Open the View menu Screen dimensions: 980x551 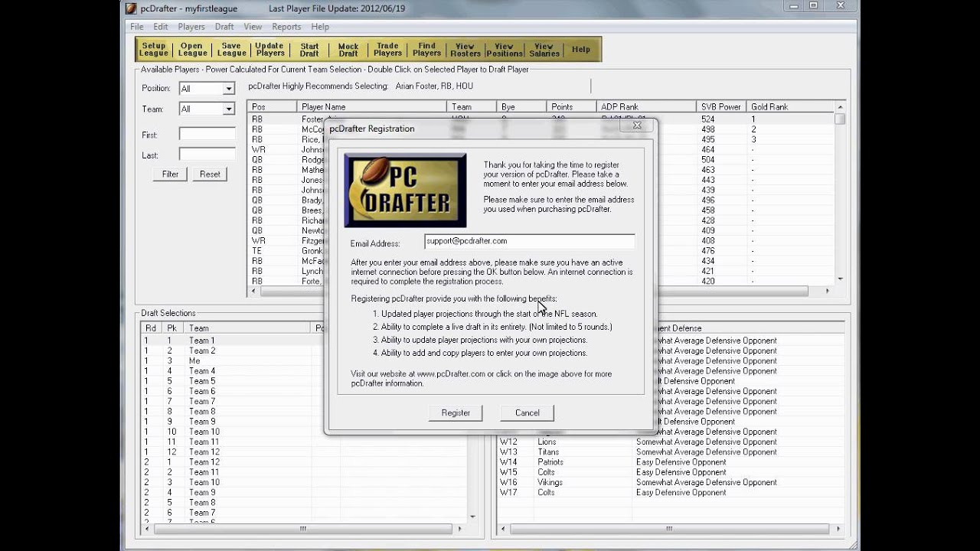point(253,27)
